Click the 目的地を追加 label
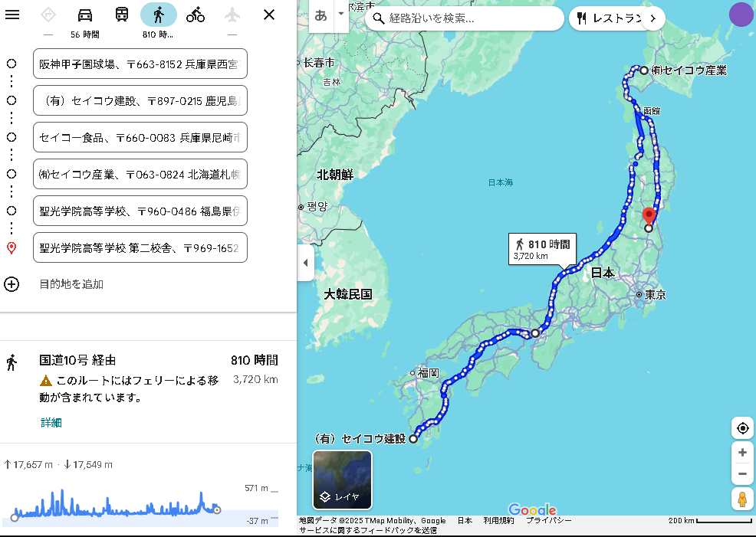 tap(71, 284)
